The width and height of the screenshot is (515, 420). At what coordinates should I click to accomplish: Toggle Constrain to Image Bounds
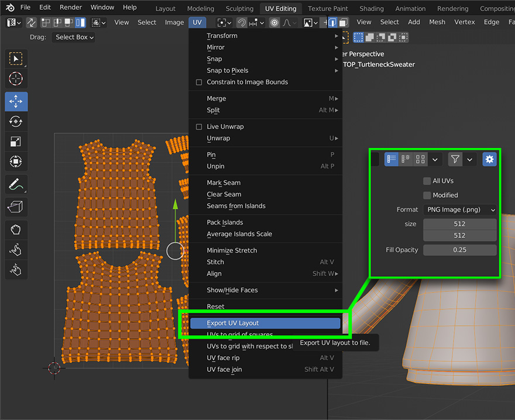(199, 82)
